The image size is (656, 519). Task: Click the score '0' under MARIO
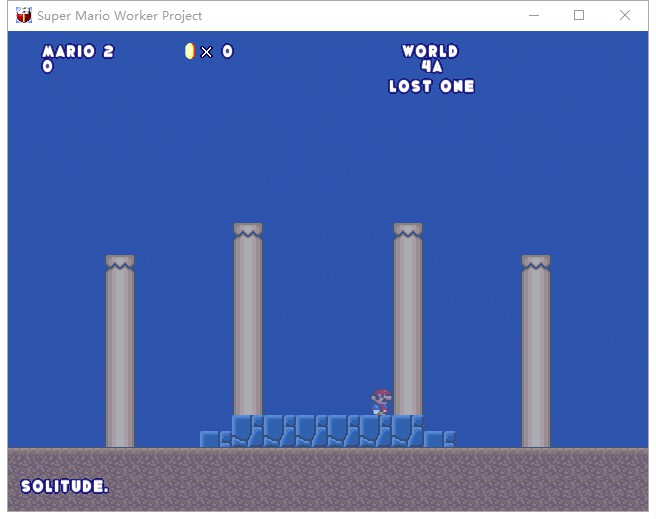(x=48, y=66)
